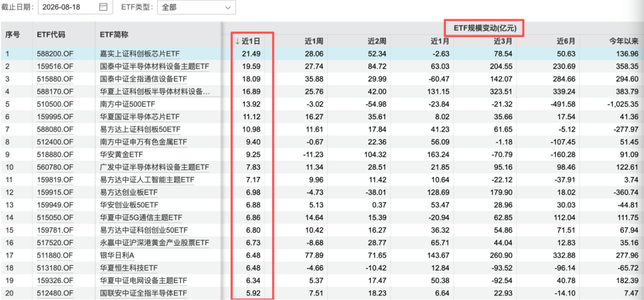The image size is (644, 300).
Task: Click the ETF规模变动(亿元) group header
Action: (x=484, y=28)
